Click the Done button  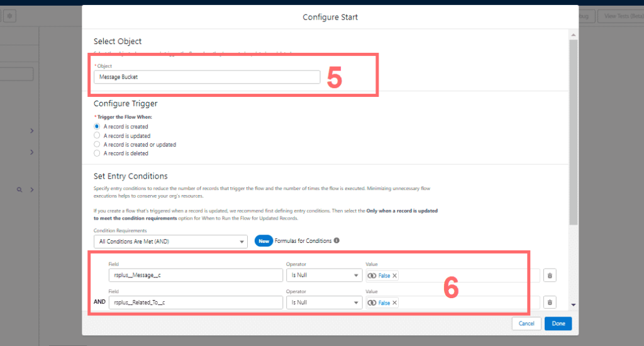click(x=558, y=323)
